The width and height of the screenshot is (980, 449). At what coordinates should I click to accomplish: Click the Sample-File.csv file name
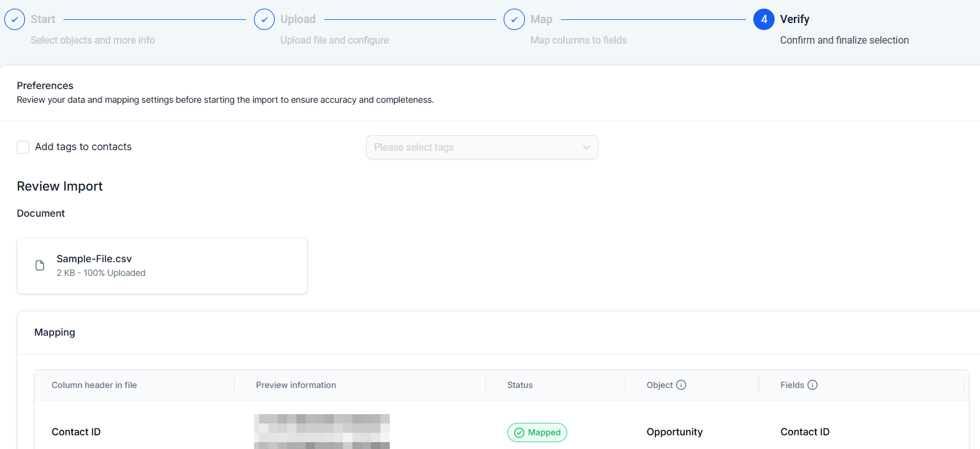tap(94, 258)
